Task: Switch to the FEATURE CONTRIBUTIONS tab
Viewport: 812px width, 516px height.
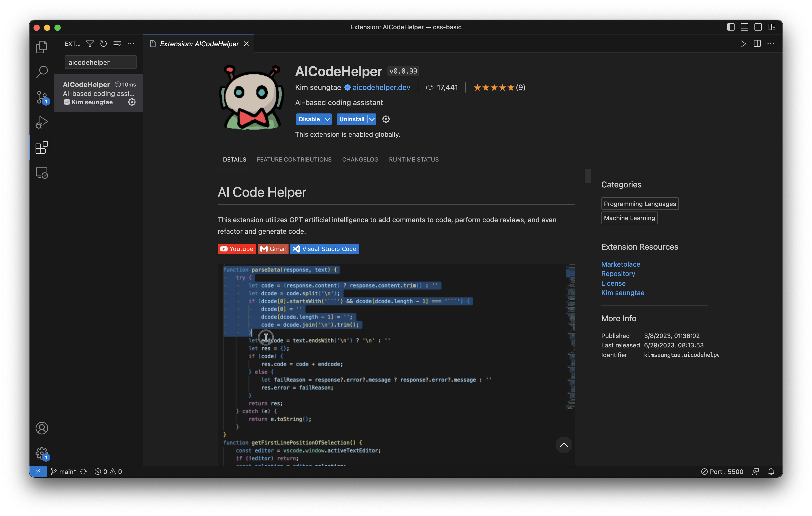Action: [294, 159]
